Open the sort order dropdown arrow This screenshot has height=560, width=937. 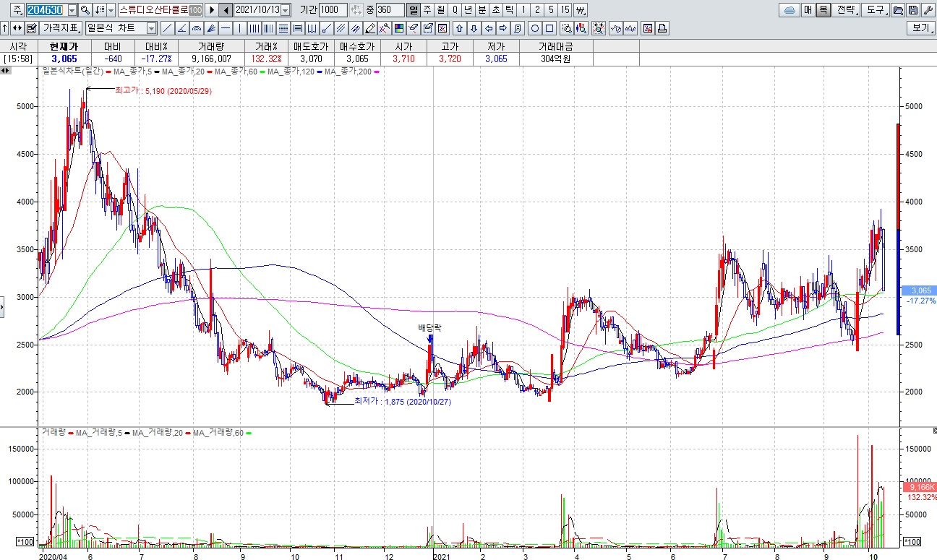click(111, 10)
